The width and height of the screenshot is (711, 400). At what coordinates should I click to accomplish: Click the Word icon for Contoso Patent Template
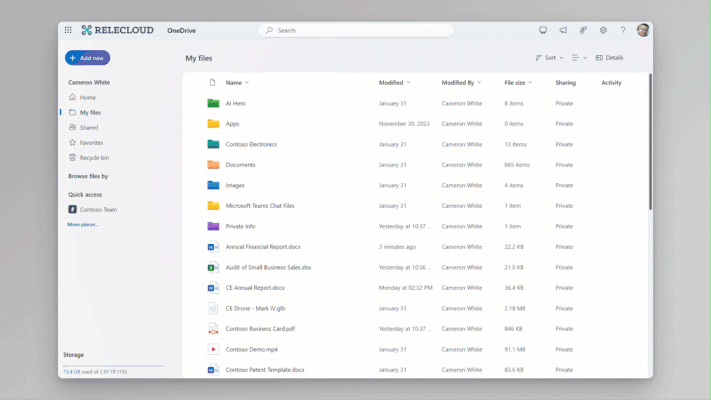click(213, 370)
